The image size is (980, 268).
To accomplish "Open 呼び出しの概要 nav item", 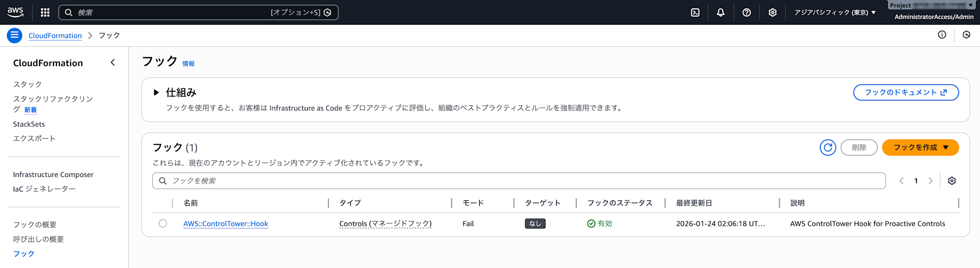I will click(38, 239).
